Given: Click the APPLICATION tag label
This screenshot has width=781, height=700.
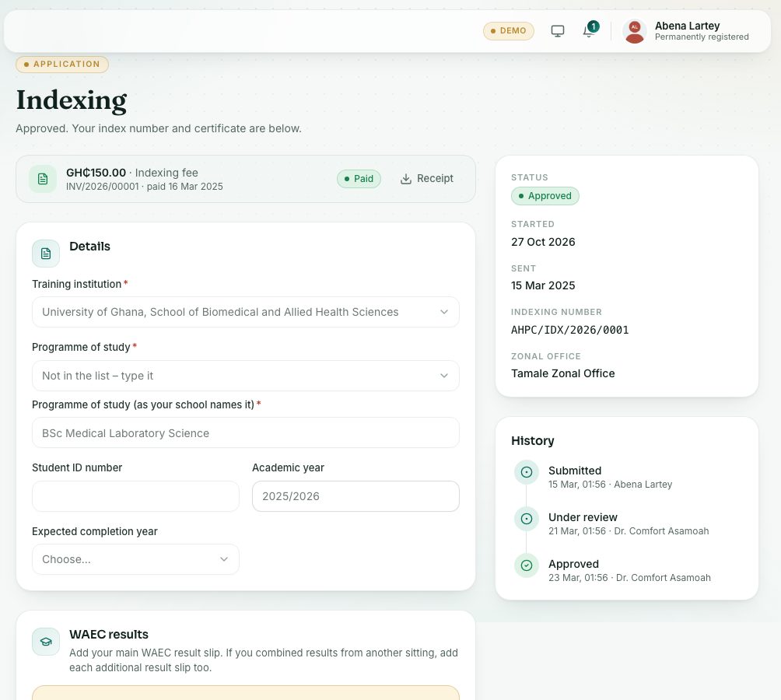Looking at the screenshot, I should pyautogui.click(x=62, y=65).
